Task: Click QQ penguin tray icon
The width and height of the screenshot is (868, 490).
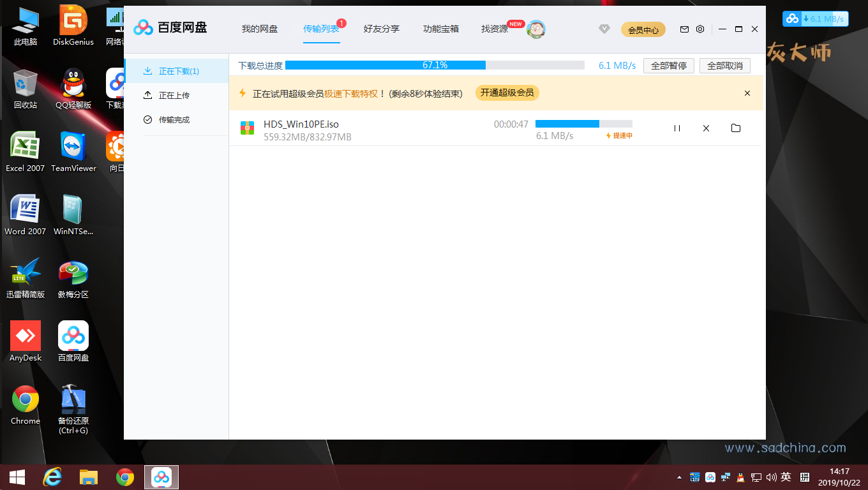Action: (740, 477)
